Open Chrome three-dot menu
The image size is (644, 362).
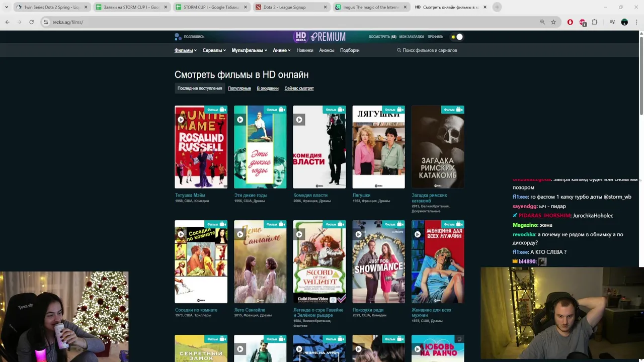(x=636, y=22)
